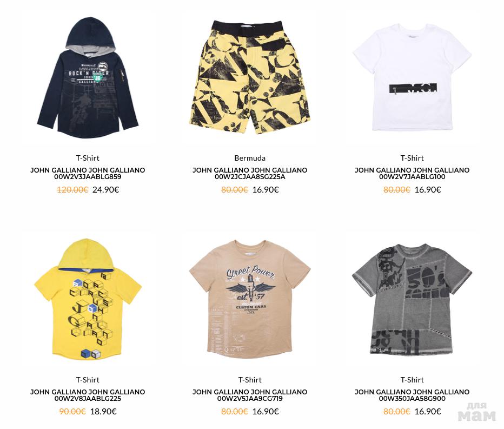Open the gray patchwork T-shirt image
This screenshot has height=429, width=504.
[x=412, y=299]
